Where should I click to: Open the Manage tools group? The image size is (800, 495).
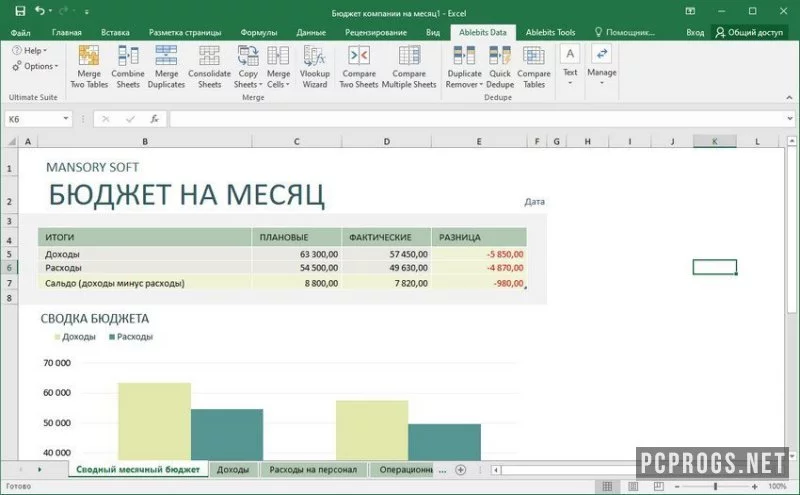tap(602, 65)
